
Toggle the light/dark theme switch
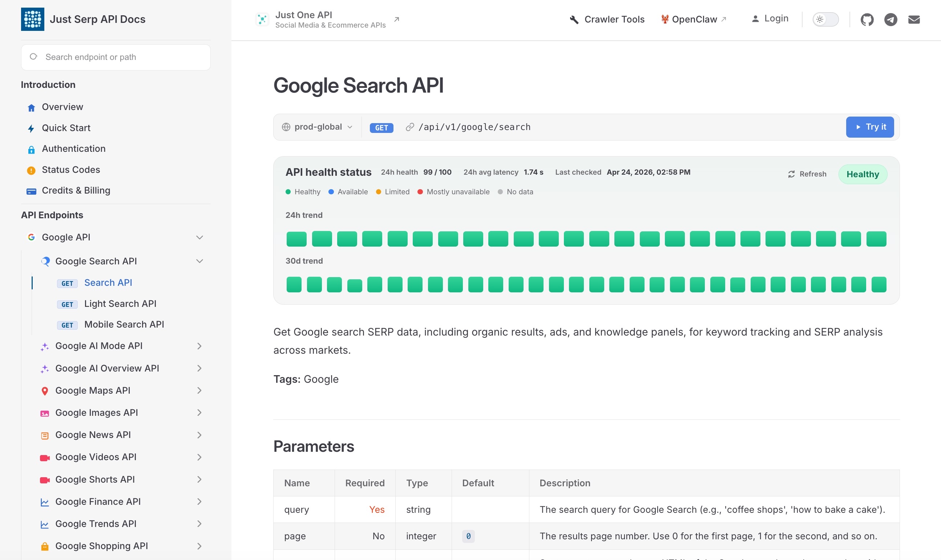click(825, 19)
